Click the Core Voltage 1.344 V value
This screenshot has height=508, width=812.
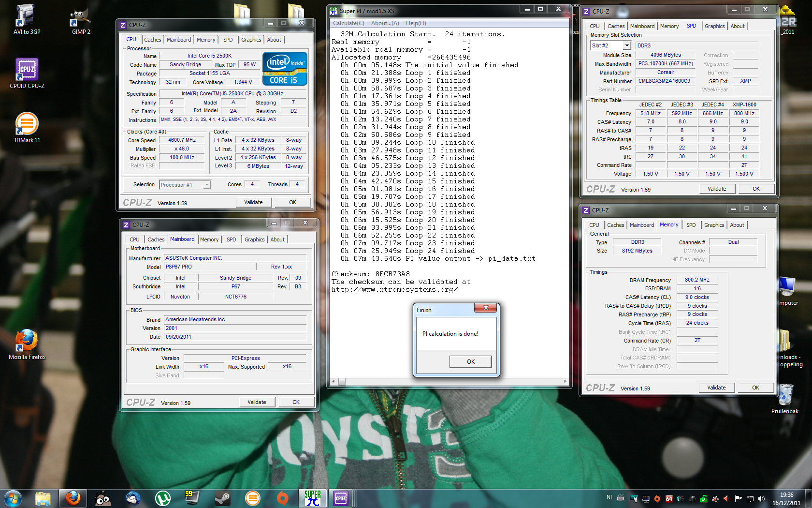[243, 82]
